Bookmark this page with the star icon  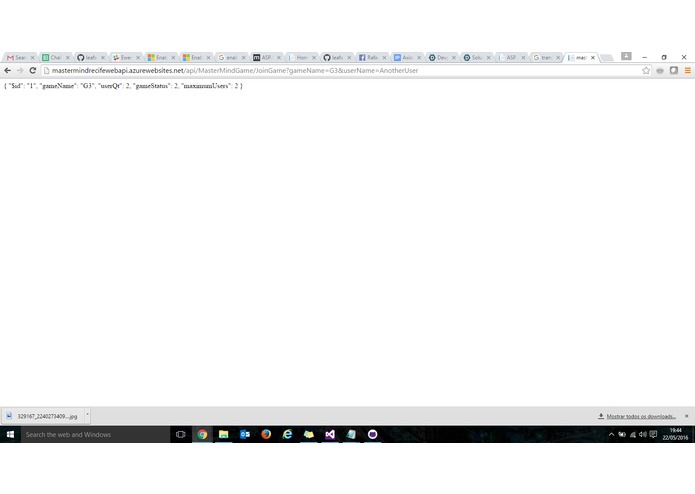[x=646, y=70]
